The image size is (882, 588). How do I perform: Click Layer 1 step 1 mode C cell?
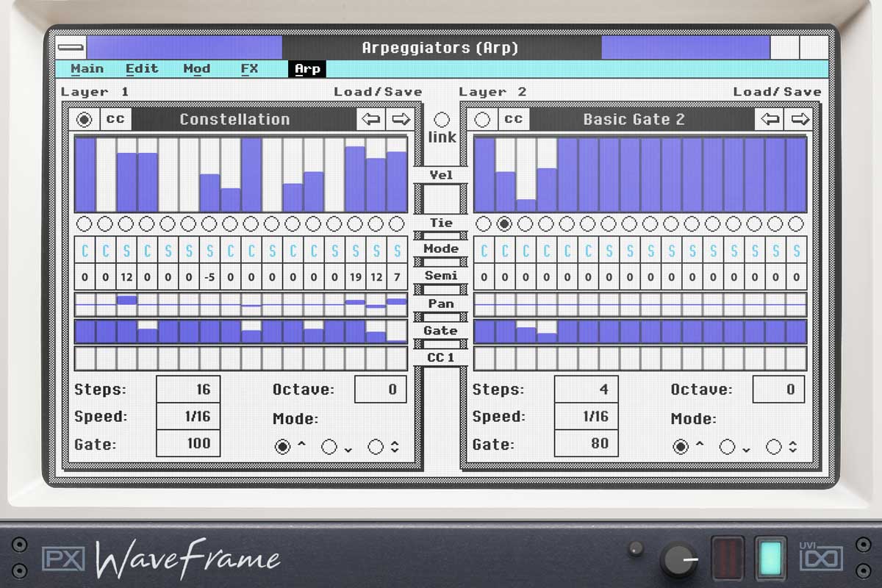85,251
